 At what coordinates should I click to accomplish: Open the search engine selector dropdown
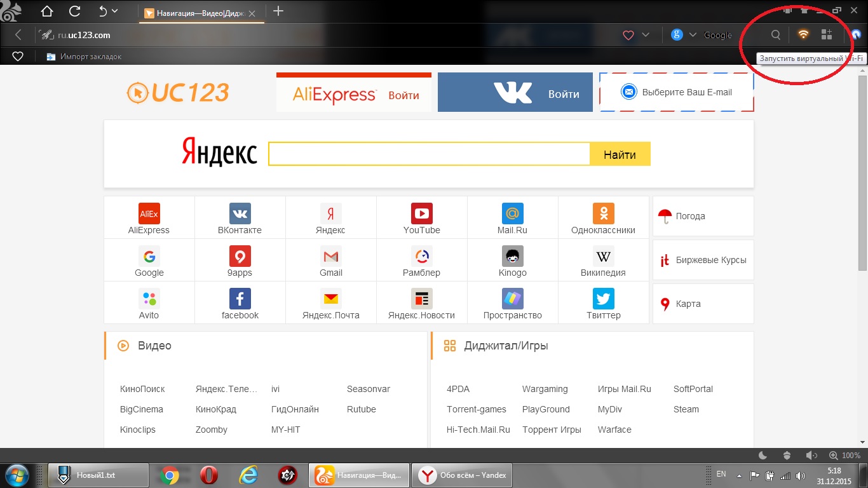[693, 35]
